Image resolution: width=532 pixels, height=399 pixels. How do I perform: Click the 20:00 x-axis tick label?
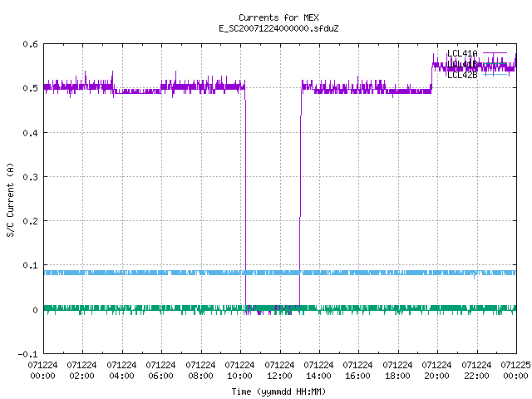[x=436, y=376]
